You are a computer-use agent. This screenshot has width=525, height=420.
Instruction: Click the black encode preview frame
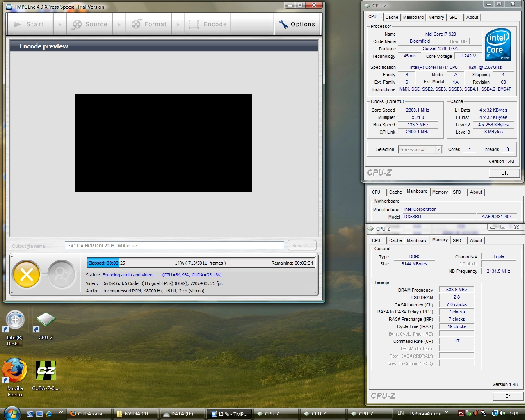pyautogui.click(x=164, y=143)
